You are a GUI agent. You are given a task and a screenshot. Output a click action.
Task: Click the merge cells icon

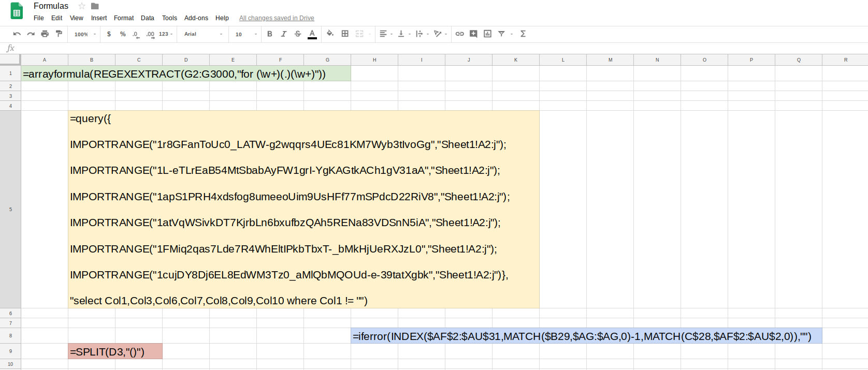359,34
